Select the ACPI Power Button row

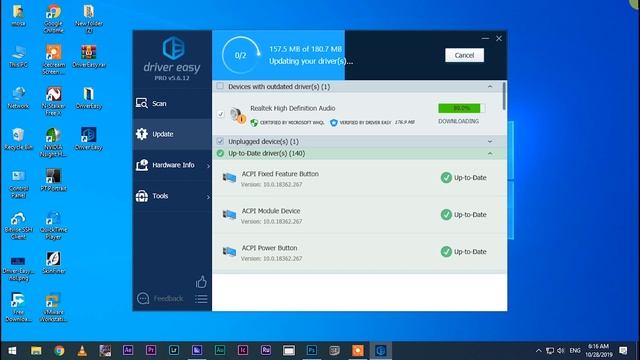click(359, 252)
